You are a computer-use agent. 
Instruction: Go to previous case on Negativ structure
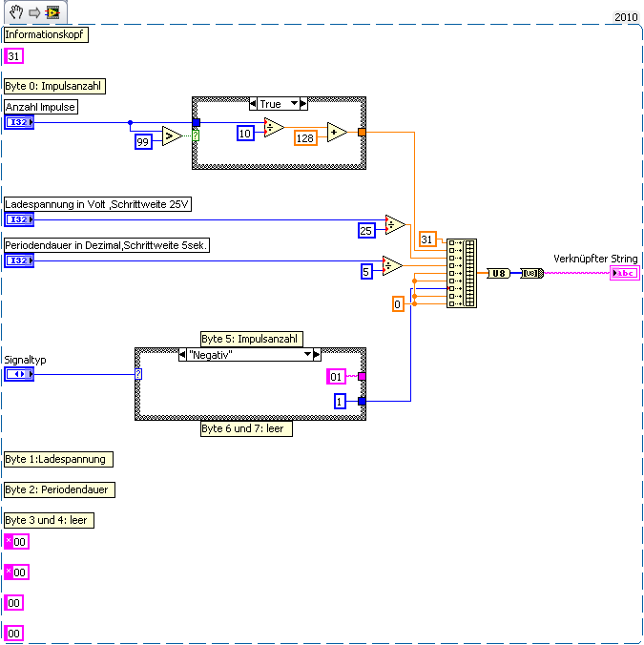[x=182, y=355]
